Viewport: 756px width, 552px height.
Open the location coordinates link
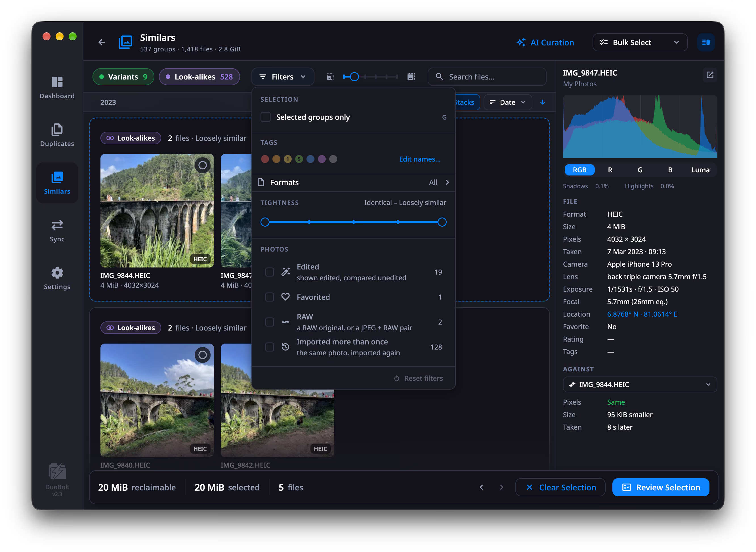click(642, 314)
